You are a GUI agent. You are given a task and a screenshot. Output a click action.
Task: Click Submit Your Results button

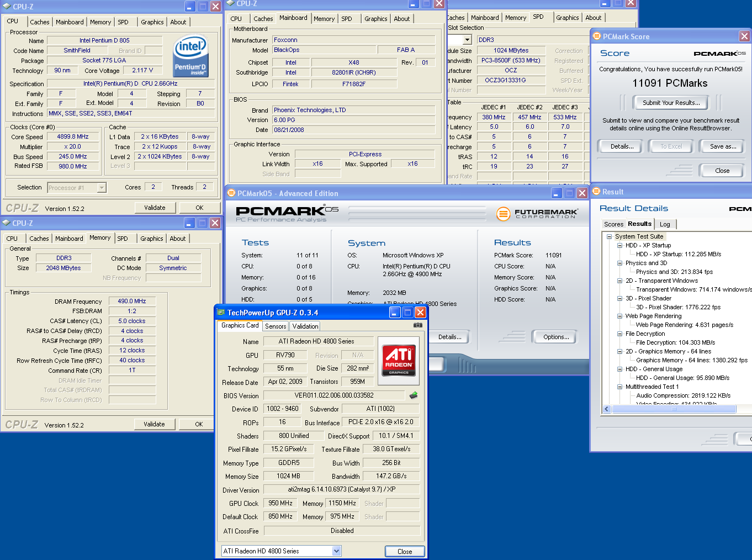click(671, 103)
